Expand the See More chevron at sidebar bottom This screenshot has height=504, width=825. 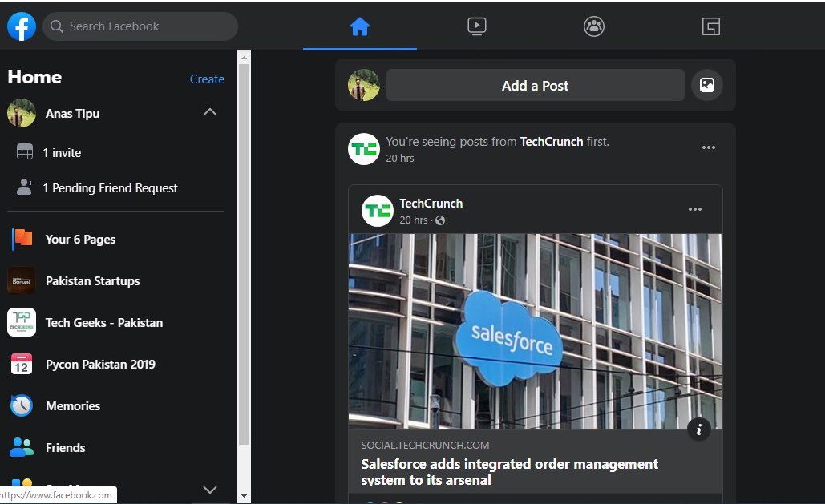(209, 490)
